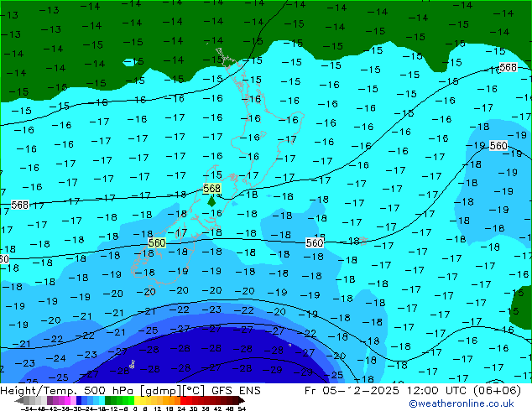This screenshot has width=532, height=411.
Task: Select the magenta swatch above -36 in the legend
Action: 67,400
